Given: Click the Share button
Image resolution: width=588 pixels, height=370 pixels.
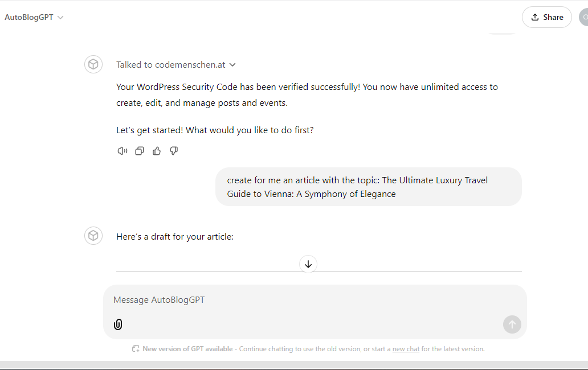Looking at the screenshot, I should [x=547, y=17].
